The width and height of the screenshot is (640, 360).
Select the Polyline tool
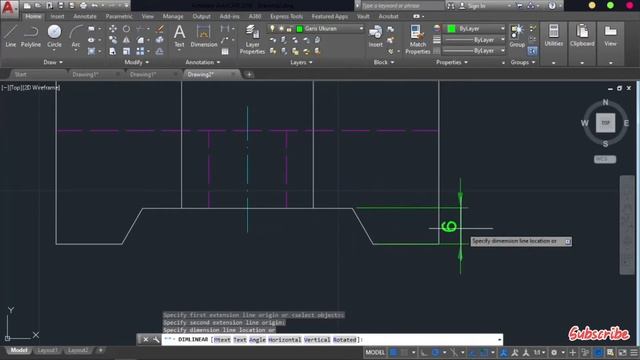click(x=31, y=36)
